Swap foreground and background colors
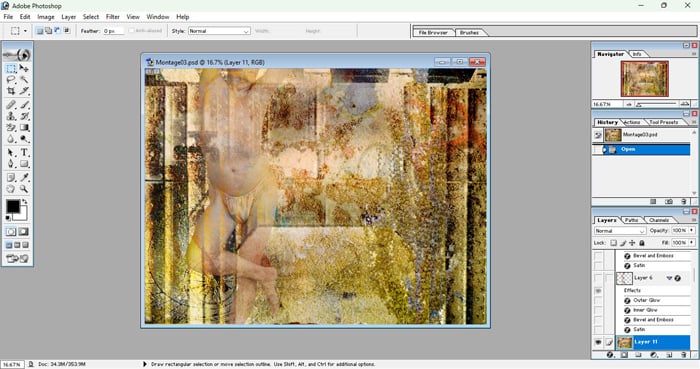 25,202
